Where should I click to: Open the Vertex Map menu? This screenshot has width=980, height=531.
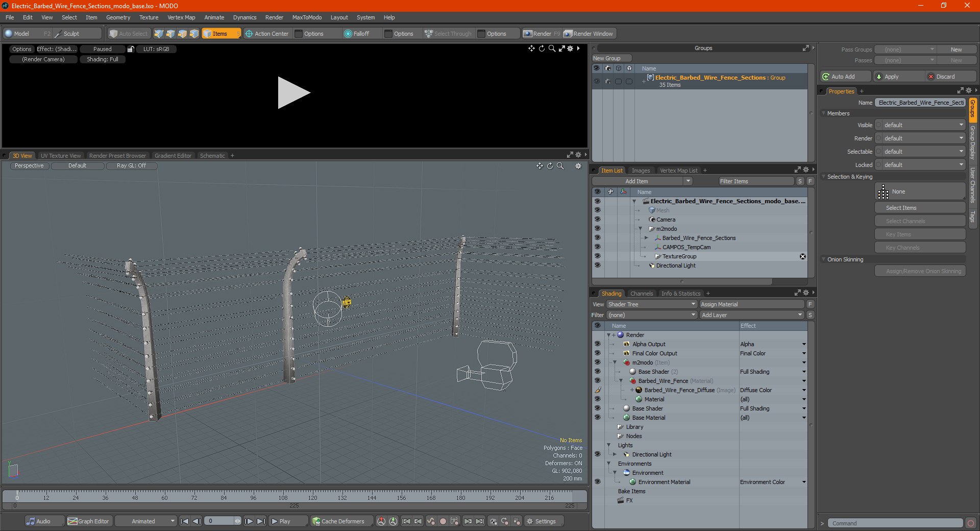181,17
